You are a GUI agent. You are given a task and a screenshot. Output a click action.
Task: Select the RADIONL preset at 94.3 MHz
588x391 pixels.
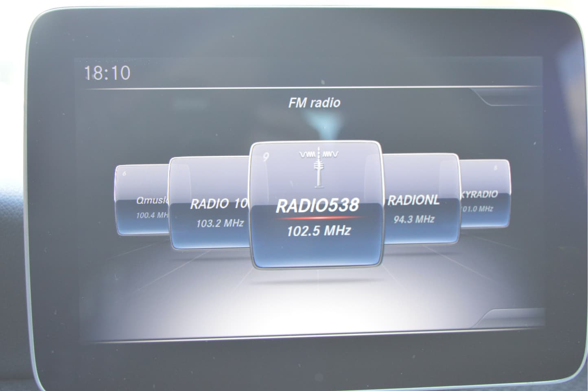(x=421, y=199)
